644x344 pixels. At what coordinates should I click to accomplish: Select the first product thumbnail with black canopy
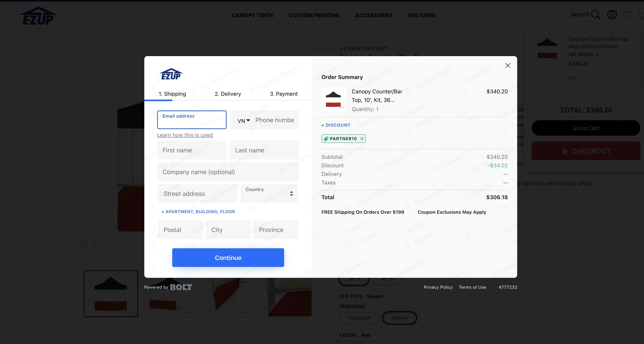pos(111,294)
